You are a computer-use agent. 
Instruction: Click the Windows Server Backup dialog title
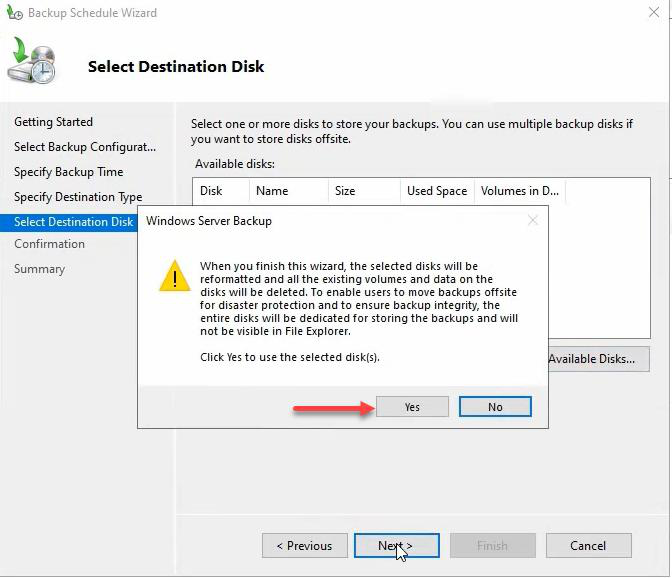209,221
